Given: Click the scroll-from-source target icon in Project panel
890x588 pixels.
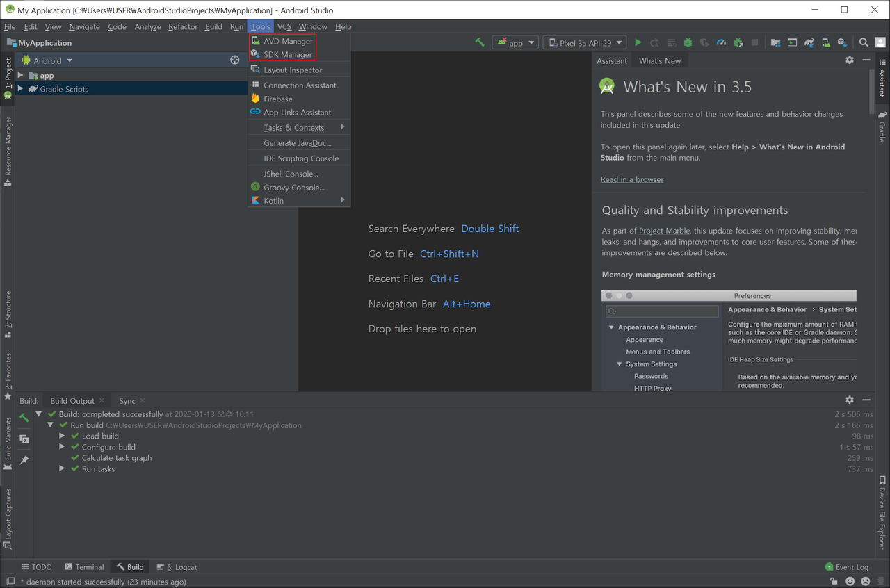Looking at the screenshot, I should coord(235,60).
